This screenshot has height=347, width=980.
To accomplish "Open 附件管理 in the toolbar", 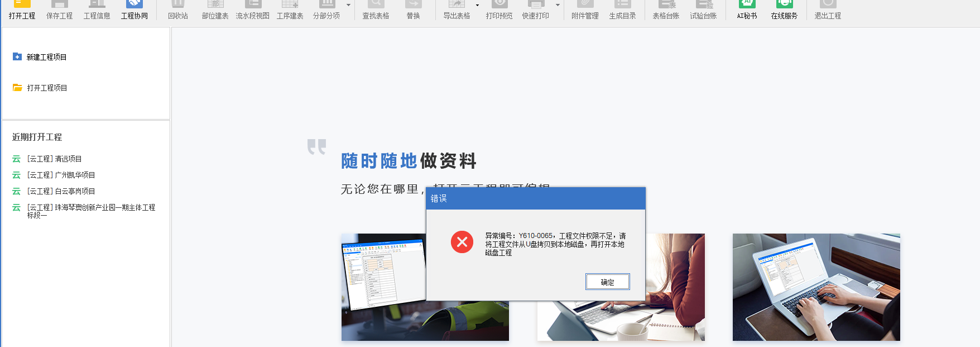I will click(585, 9).
